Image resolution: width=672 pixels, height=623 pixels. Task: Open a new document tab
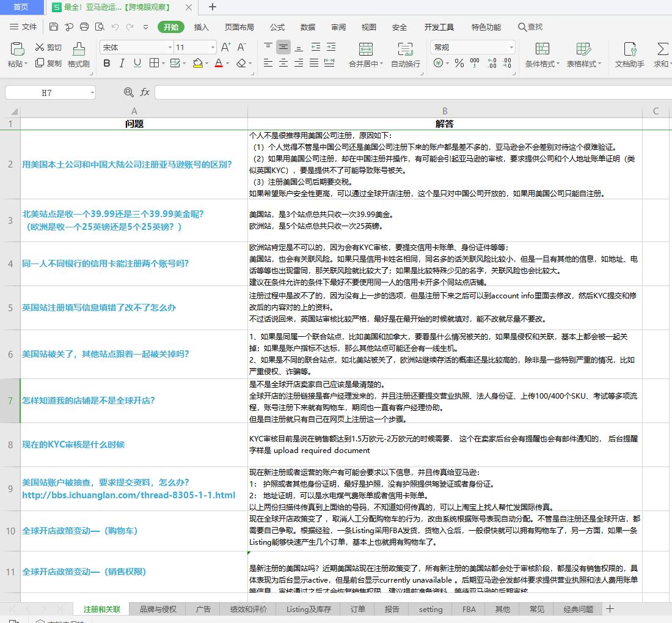(213, 7)
